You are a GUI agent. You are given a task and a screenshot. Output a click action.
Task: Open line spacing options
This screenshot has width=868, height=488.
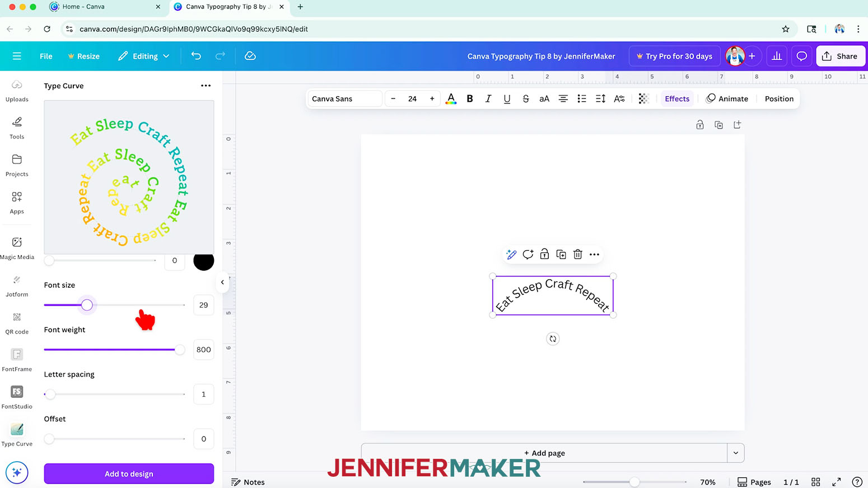point(600,98)
